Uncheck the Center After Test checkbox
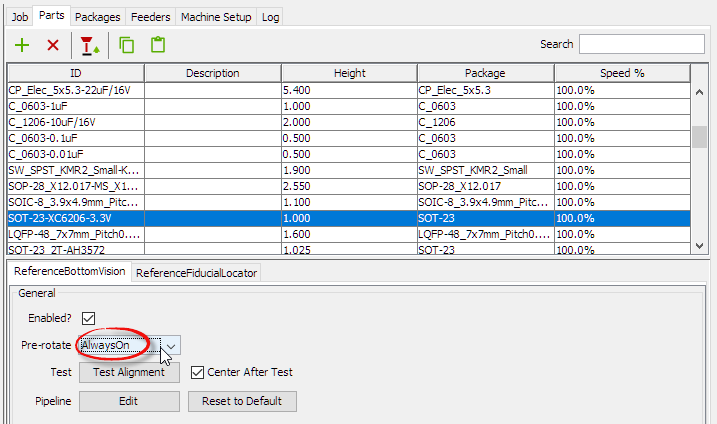 (197, 373)
